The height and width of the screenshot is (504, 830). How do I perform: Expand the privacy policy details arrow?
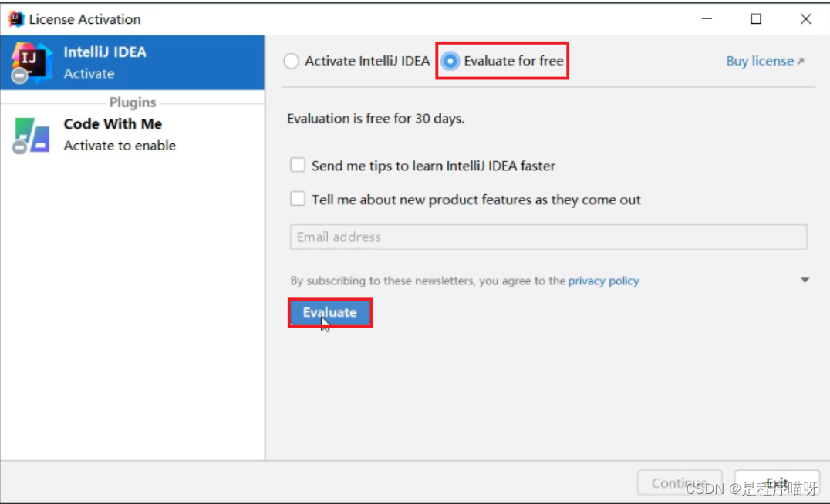(805, 281)
